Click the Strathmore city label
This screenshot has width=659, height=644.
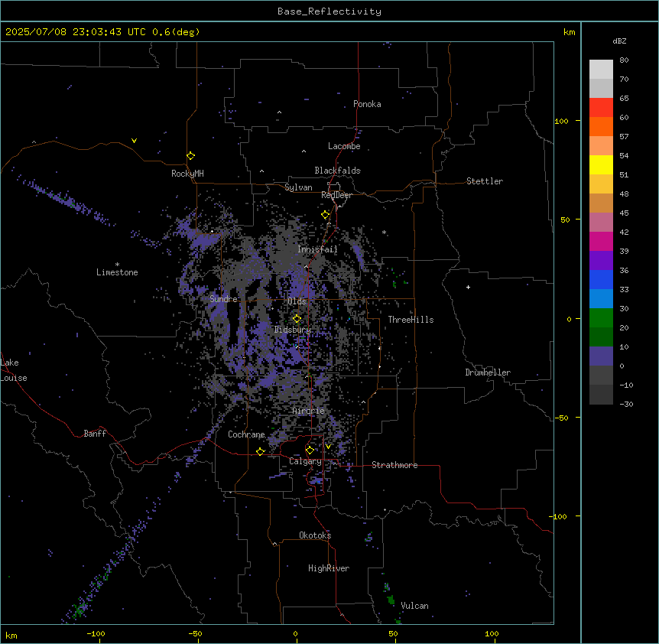coord(394,465)
